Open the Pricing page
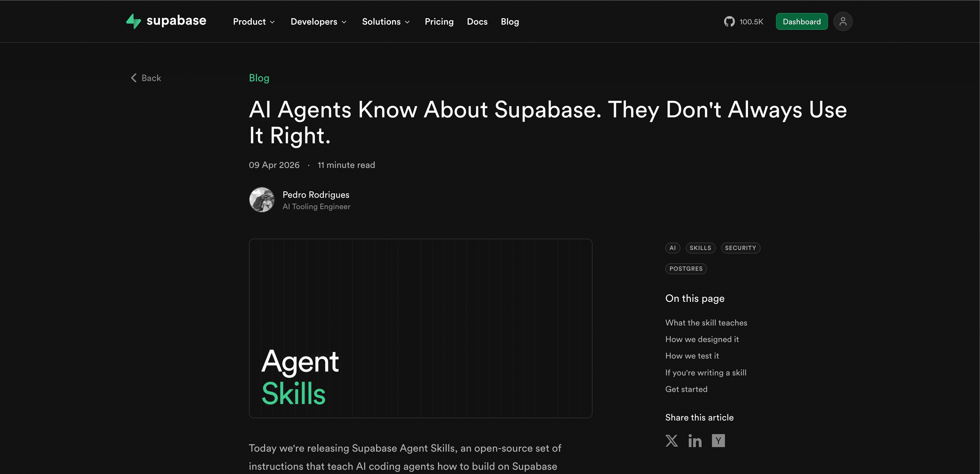Image resolution: width=980 pixels, height=474 pixels. point(439,22)
